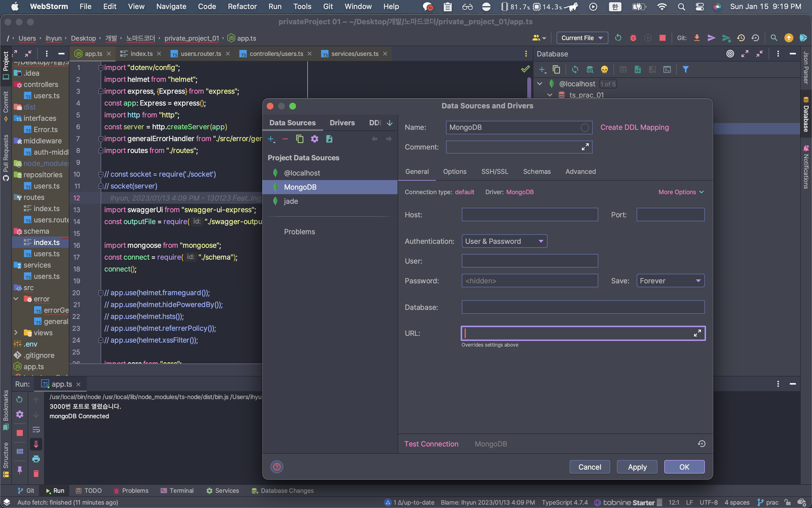
Task: Click the default connection type link
Action: click(x=464, y=192)
